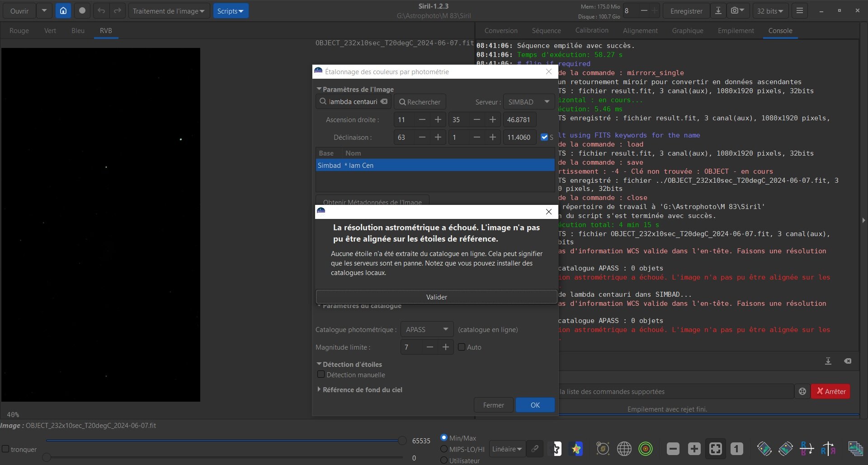Click the zoom to fit icon
868x465 pixels.
coord(715,449)
